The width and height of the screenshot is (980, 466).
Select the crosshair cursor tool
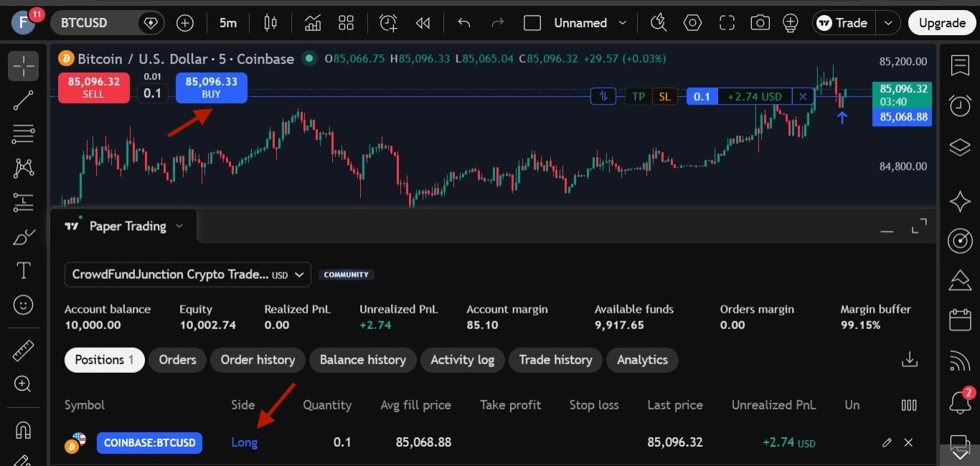[24, 66]
